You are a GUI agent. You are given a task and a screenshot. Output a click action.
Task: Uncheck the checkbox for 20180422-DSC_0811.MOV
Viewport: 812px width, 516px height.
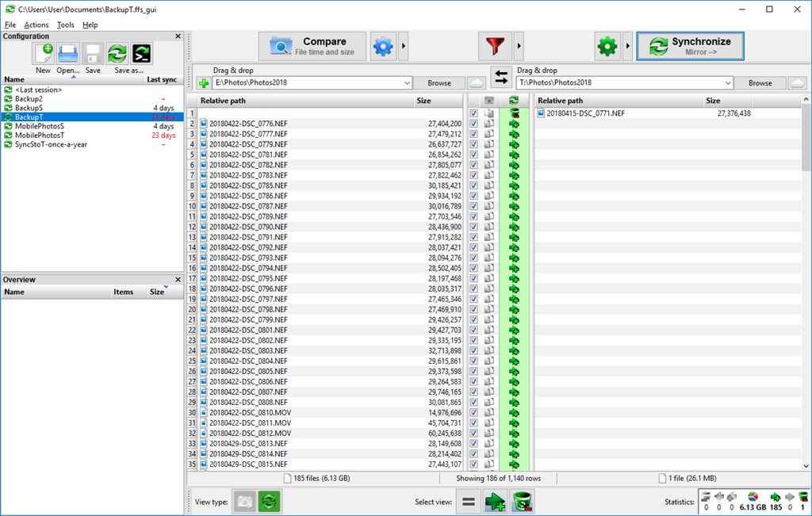point(474,422)
